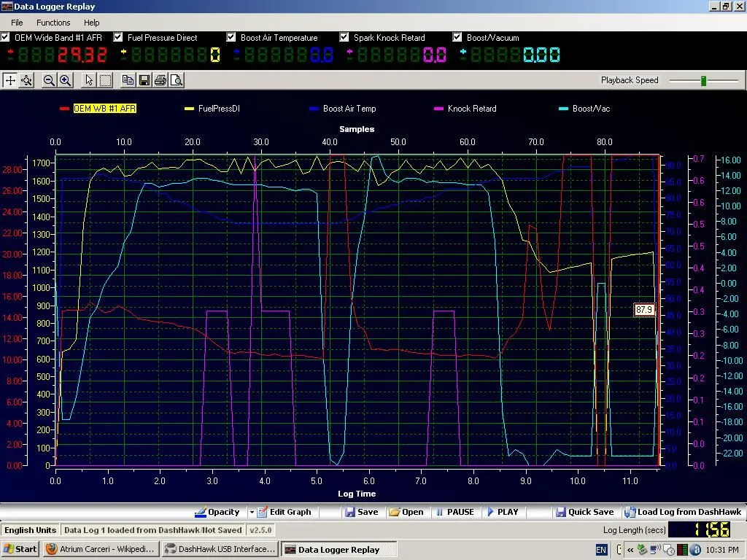Uncheck Boost Air Temperature checkbox

point(231,37)
